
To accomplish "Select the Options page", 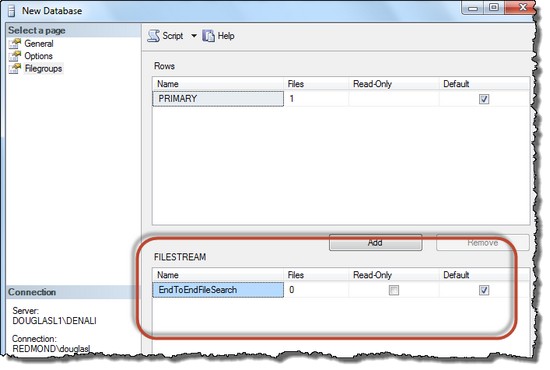I will click(x=38, y=56).
